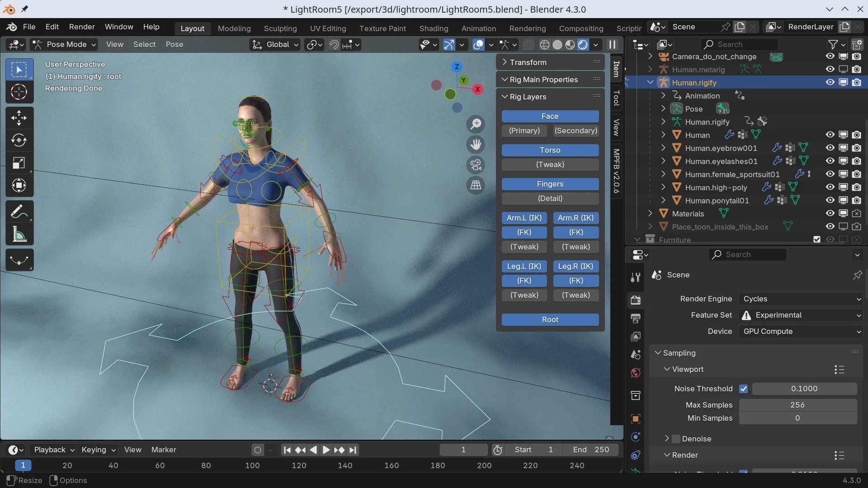Expand the Transform panel
Image resolution: width=868 pixels, height=488 pixels.
(x=528, y=62)
